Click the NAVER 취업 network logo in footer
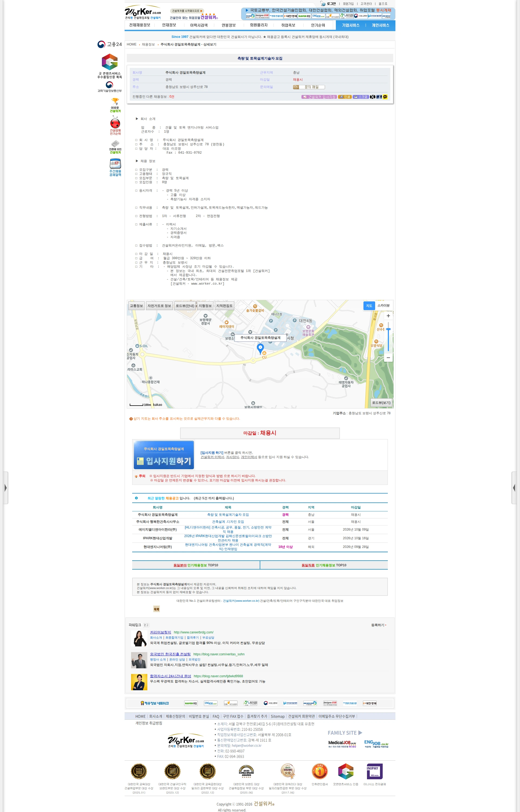This screenshot has width=520, height=812. click(x=191, y=703)
